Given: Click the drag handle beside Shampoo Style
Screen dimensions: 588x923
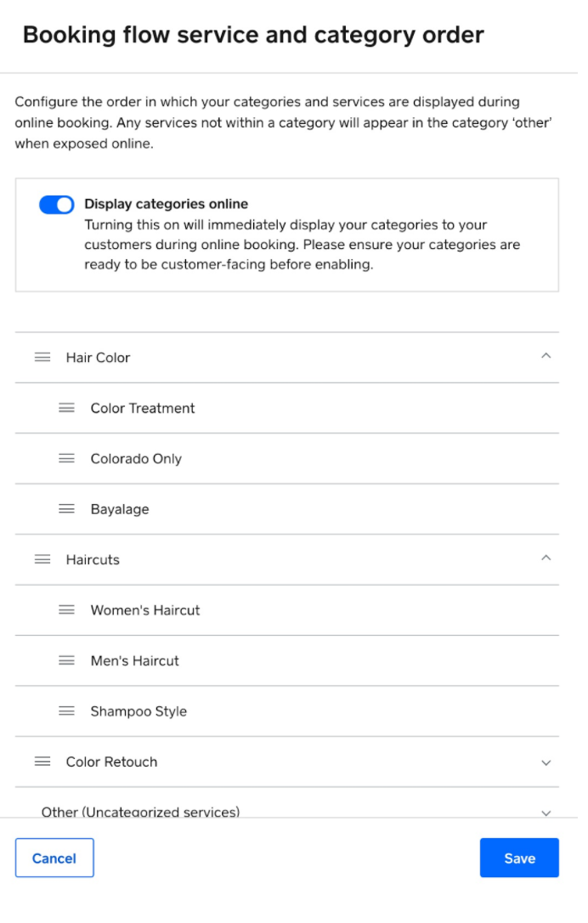Looking at the screenshot, I should pyautogui.click(x=66, y=711).
